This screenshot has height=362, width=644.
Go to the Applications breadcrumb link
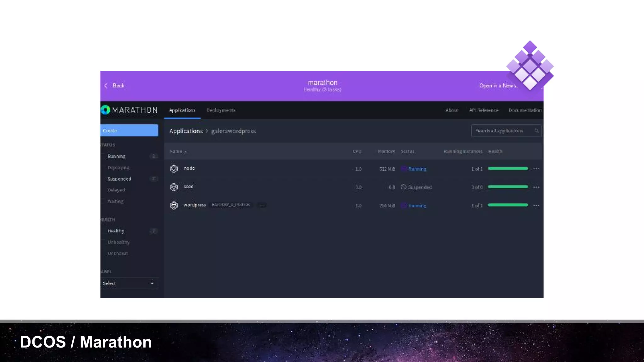pos(186,131)
